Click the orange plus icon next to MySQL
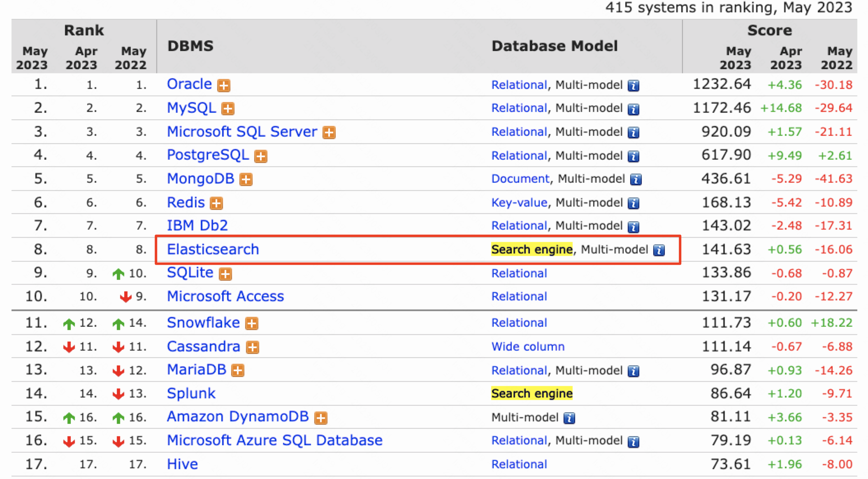The width and height of the screenshot is (868, 479). tap(228, 109)
